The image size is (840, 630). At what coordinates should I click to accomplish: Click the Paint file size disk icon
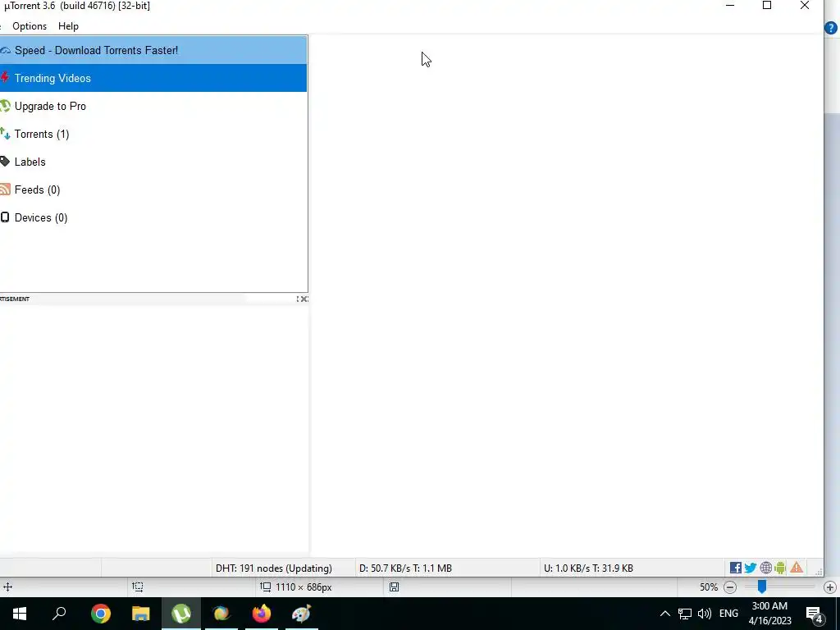click(394, 587)
